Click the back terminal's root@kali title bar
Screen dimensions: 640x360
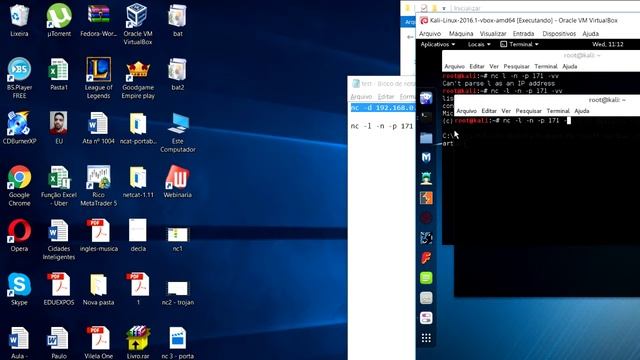tap(541, 55)
